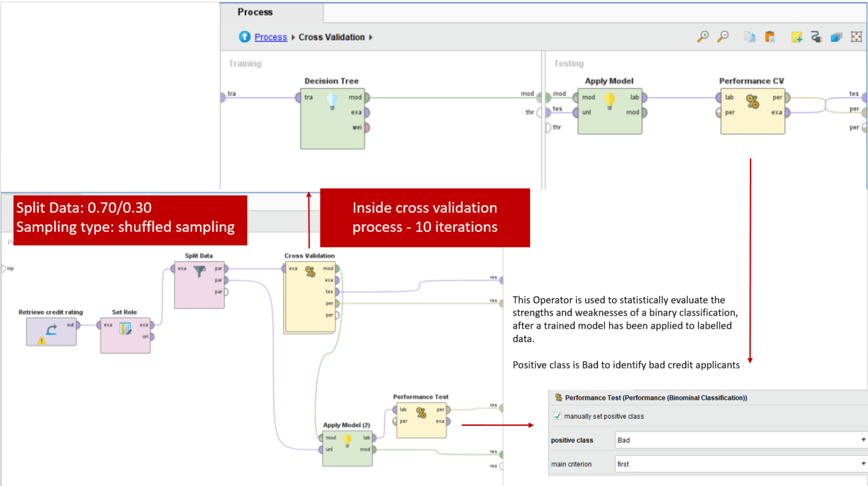
Task: Click the copy documents toolbar icon
Action: tap(749, 37)
